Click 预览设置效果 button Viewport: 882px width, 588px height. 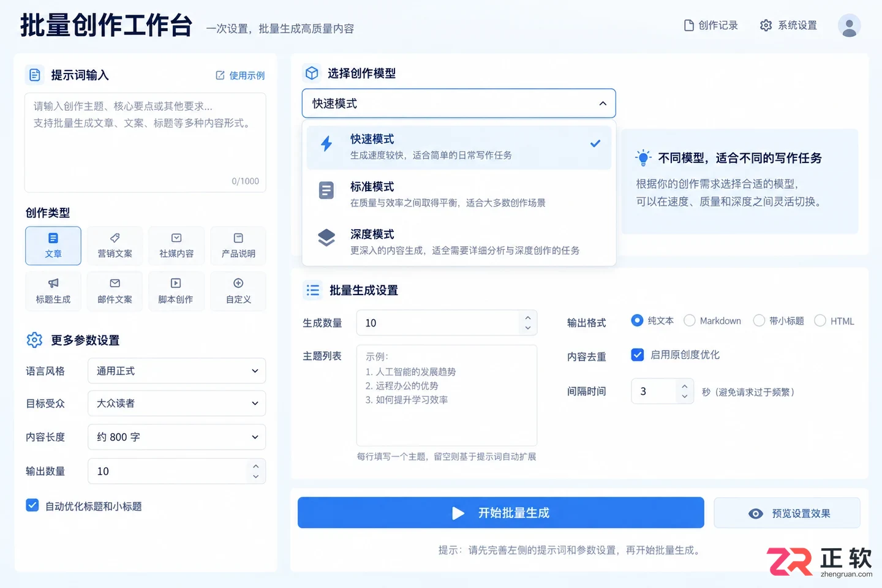click(787, 513)
